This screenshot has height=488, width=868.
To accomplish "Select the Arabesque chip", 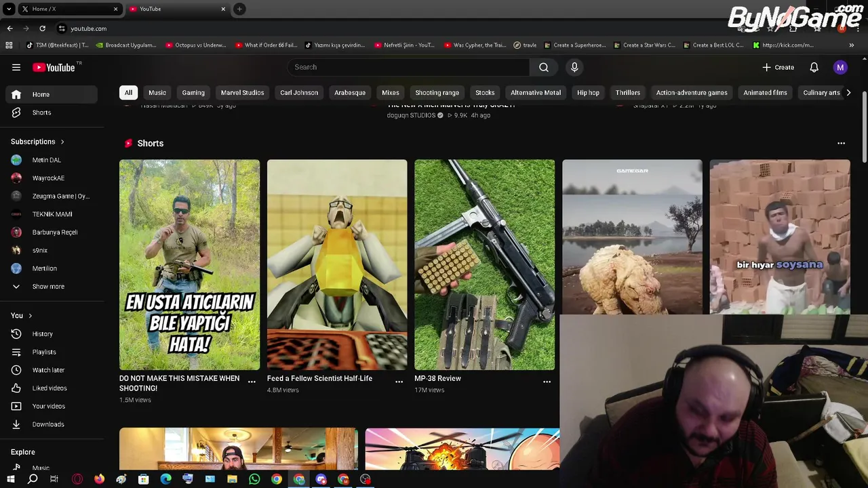I will click(350, 93).
